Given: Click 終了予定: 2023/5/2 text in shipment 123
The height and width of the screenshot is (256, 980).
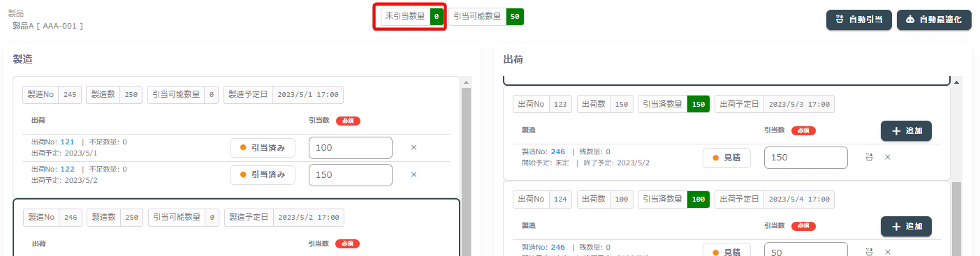Looking at the screenshot, I should coord(617,163).
